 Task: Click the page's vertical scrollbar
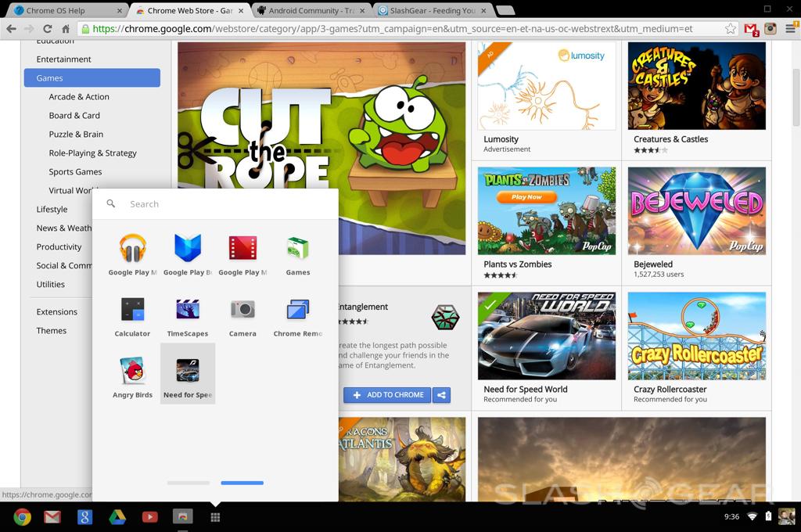point(796,97)
